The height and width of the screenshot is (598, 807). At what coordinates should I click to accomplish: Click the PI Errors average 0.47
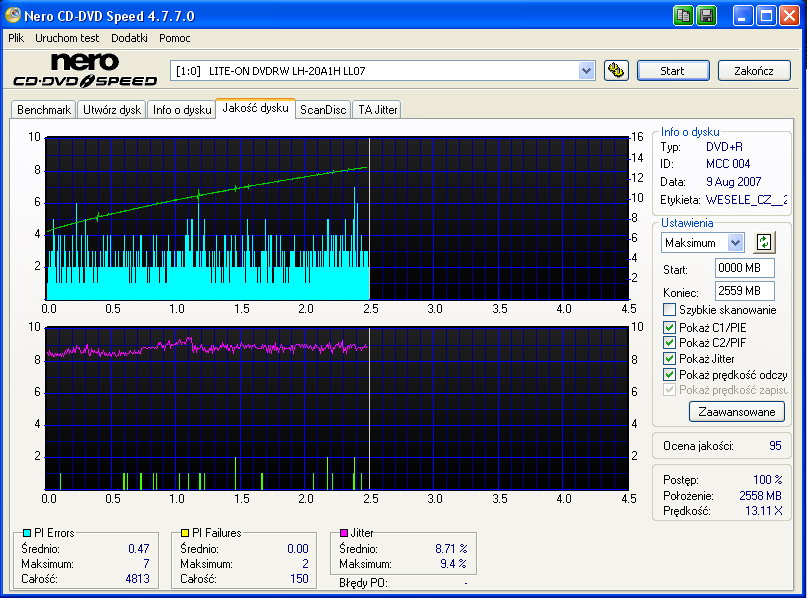tap(138, 549)
